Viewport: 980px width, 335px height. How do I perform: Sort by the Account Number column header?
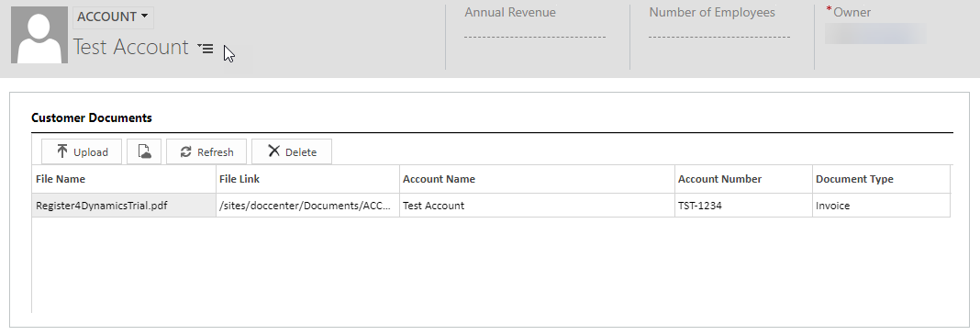point(744,179)
